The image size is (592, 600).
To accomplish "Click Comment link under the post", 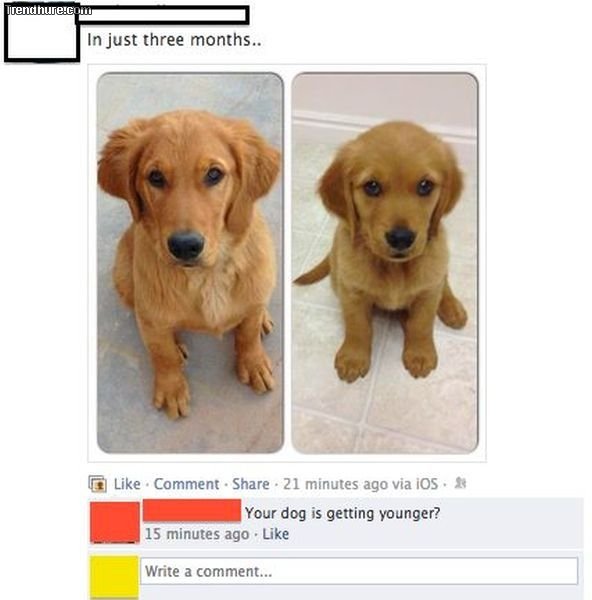I will pos(186,484).
